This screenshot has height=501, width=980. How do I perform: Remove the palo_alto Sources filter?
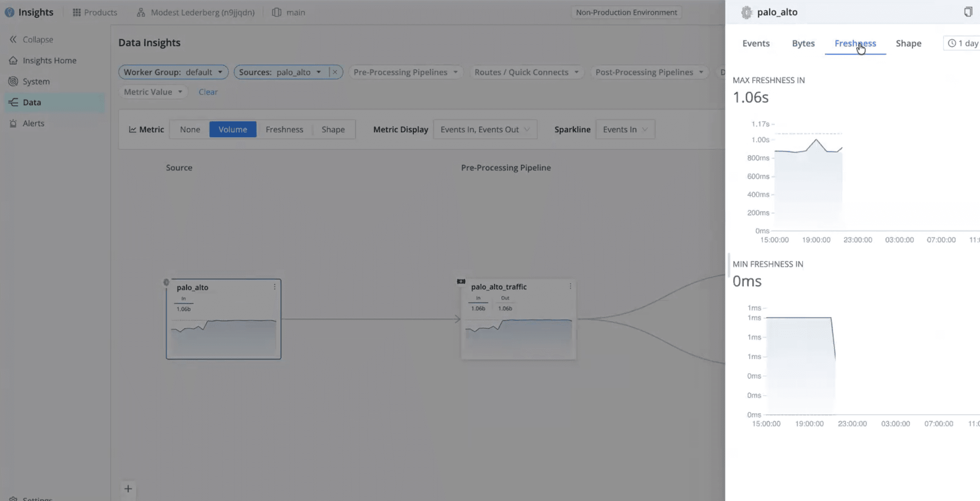335,72
